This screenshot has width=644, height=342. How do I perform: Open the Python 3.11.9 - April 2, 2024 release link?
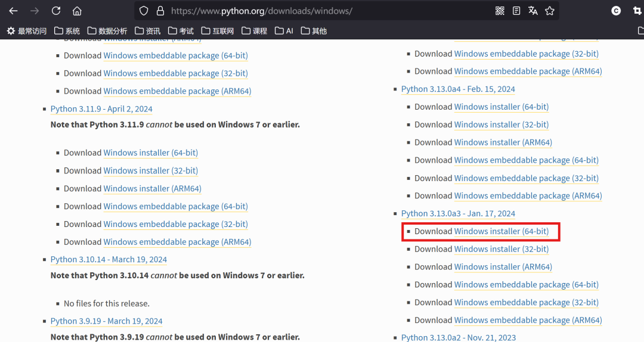coord(101,109)
